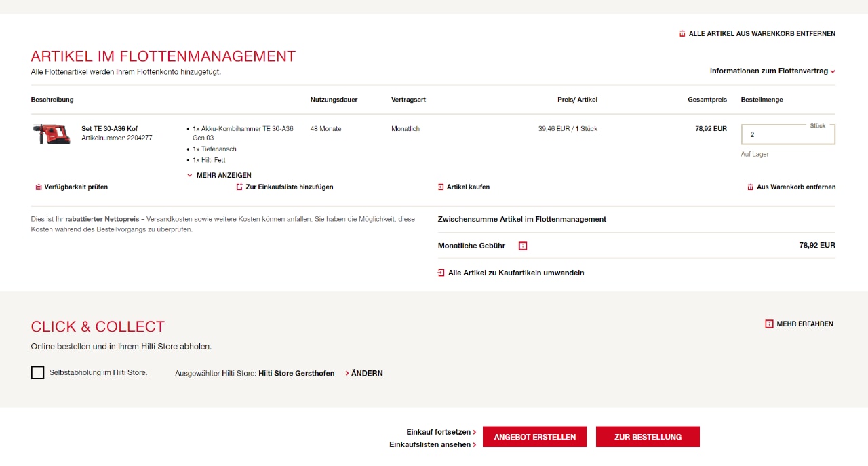This screenshot has width=868, height=466.
Task: Click the 'Zur Einkaufsliste hinzufügen' list icon
Action: (x=239, y=187)
